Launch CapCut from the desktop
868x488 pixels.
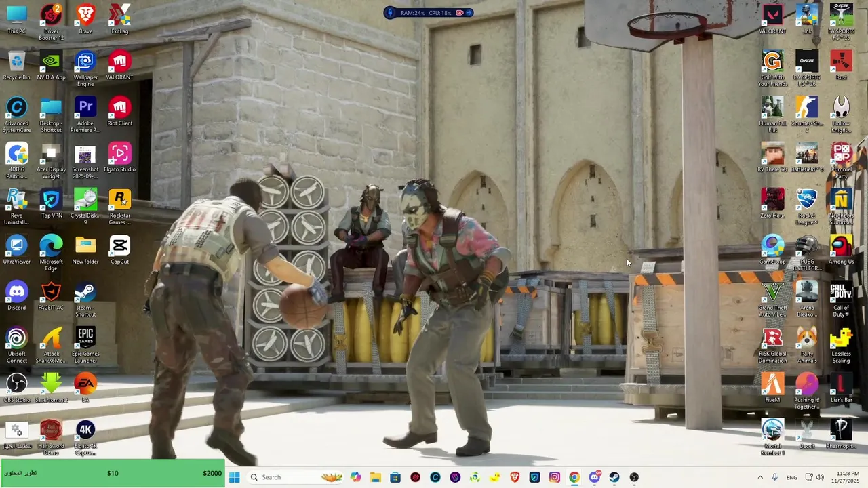[119, 249]
